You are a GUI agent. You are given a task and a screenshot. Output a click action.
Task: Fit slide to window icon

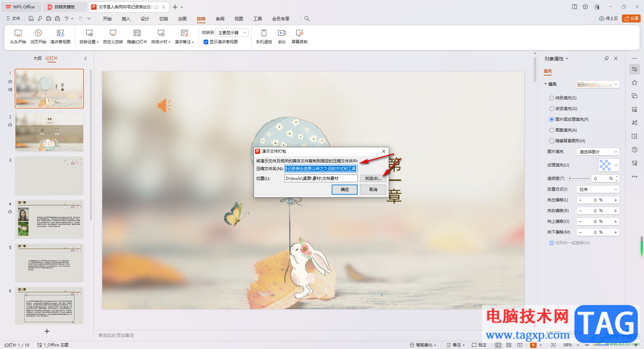(553, 345)
